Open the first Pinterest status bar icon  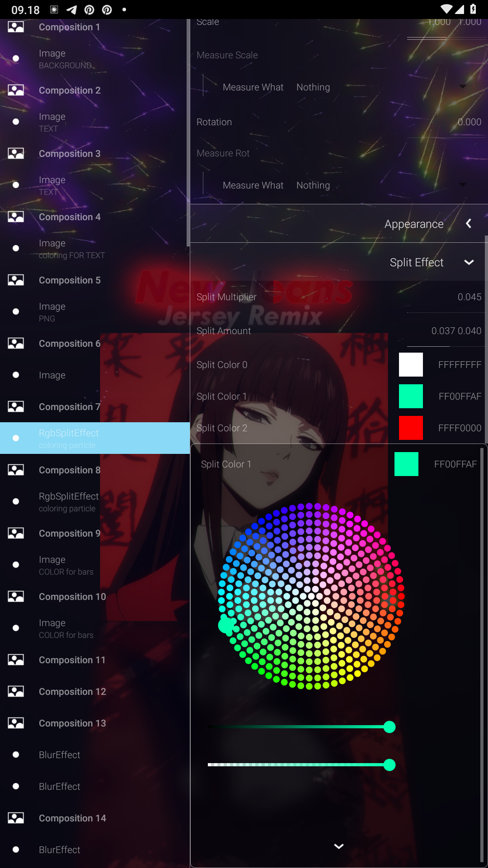click(x=89, y=9)
